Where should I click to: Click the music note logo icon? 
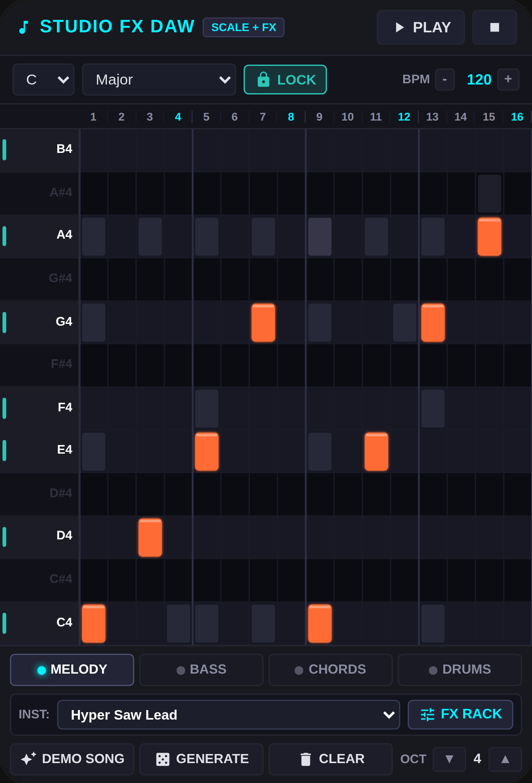point(24,27)
